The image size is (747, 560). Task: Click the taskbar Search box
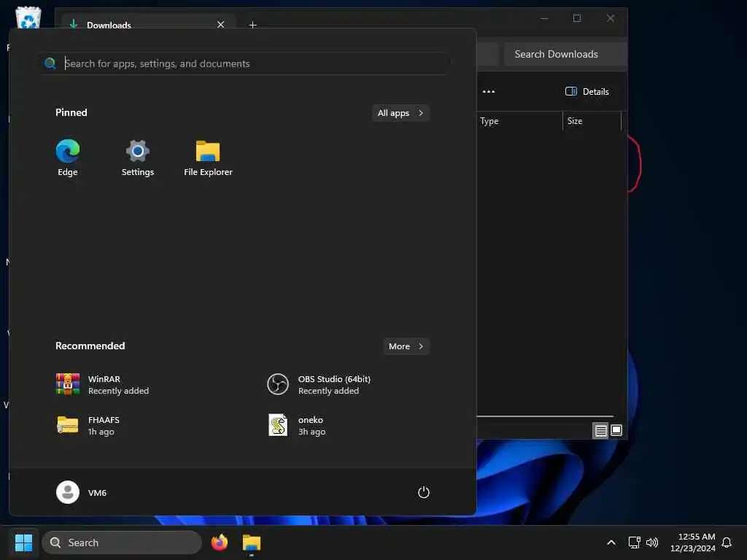click(x=122, y=542)
